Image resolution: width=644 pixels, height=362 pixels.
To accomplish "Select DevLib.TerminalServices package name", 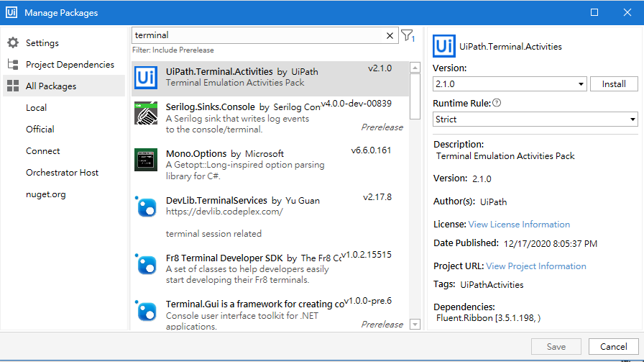I will (x=216, y=200).
